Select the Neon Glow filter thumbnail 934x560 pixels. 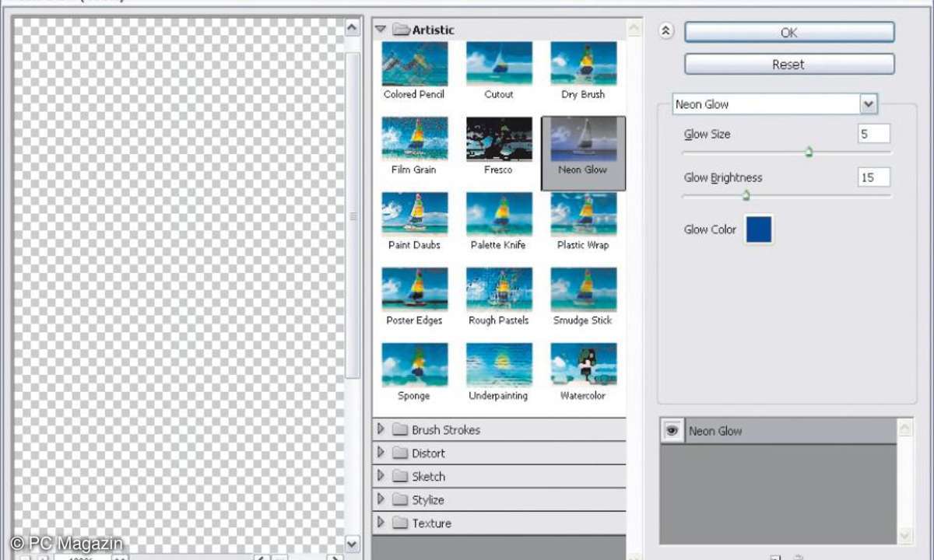point(583,139)
